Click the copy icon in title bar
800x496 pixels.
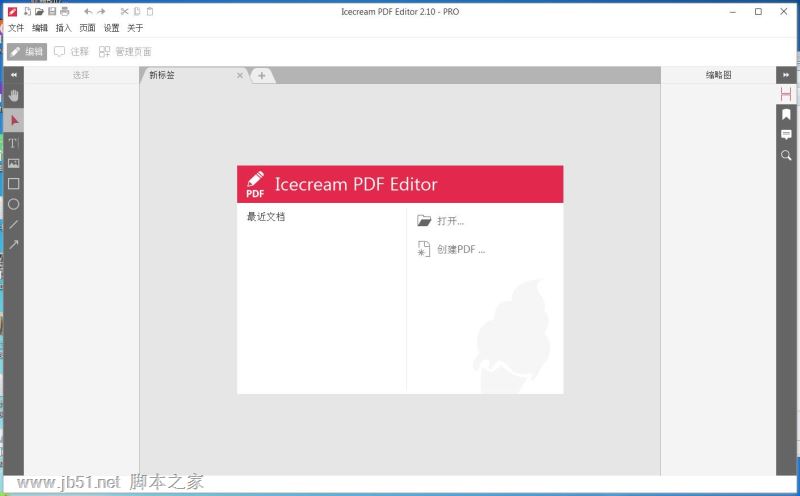137,11
